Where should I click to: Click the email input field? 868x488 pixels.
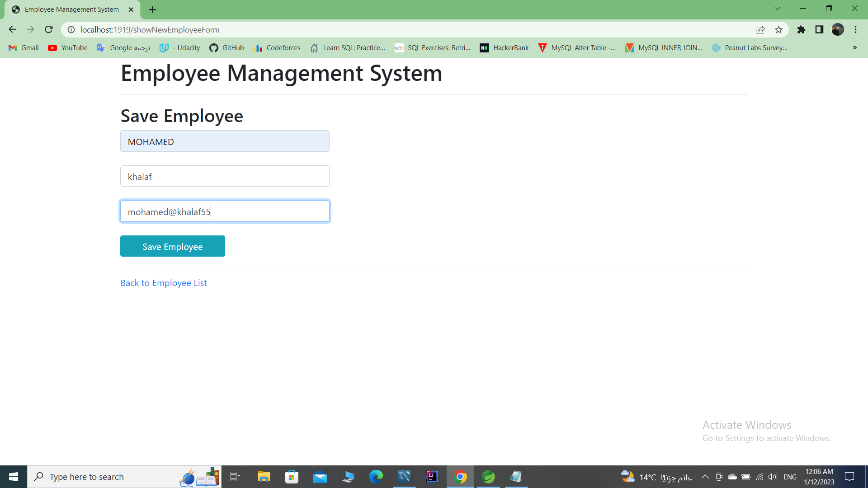[x=225, y=211]
